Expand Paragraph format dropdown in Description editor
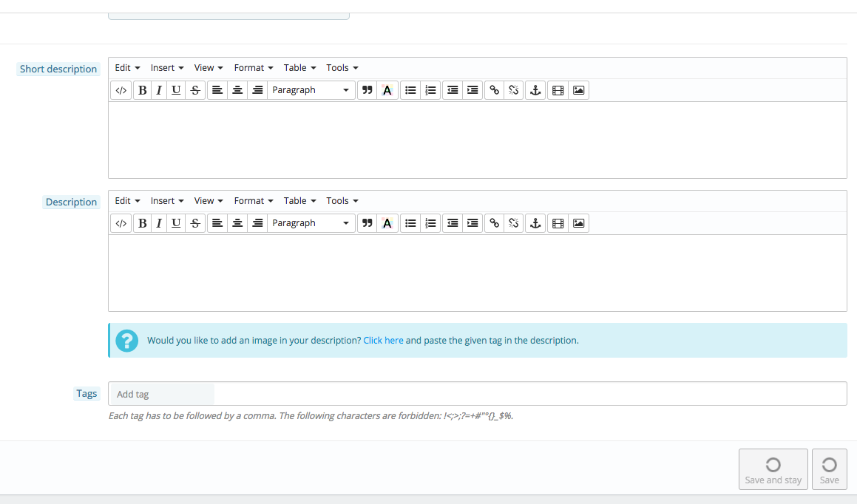Screen dimensions: 857x504 (311, 223)
